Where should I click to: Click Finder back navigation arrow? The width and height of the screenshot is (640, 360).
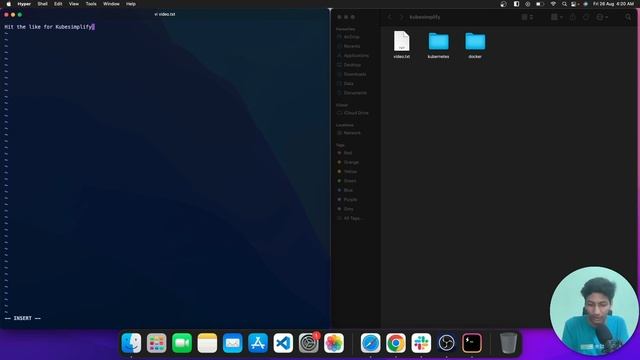click(390, 17)
